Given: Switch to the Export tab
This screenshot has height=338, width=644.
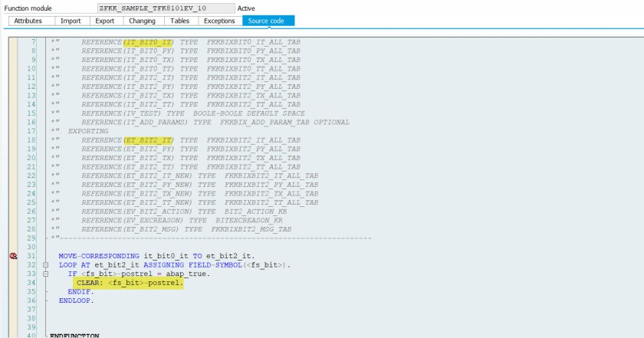Looking at the screenshot, I should point(105,21).
